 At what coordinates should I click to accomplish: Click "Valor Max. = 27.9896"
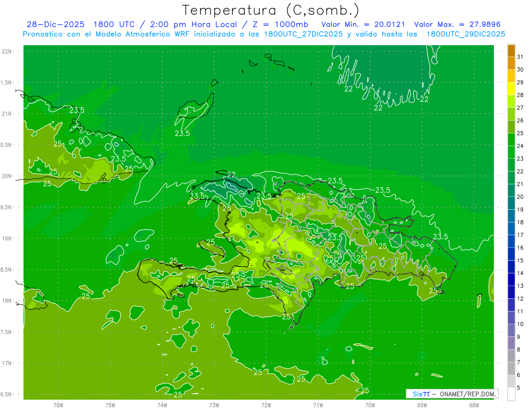(x=457, y=24)
